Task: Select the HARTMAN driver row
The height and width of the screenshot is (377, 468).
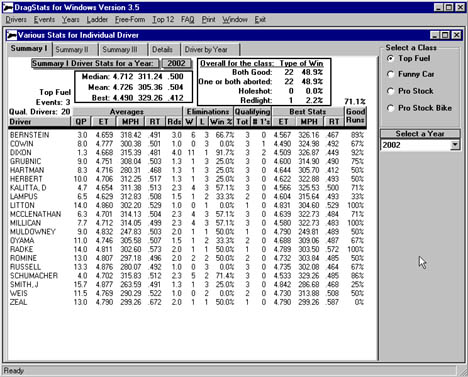Action: [x=187, y=170]
